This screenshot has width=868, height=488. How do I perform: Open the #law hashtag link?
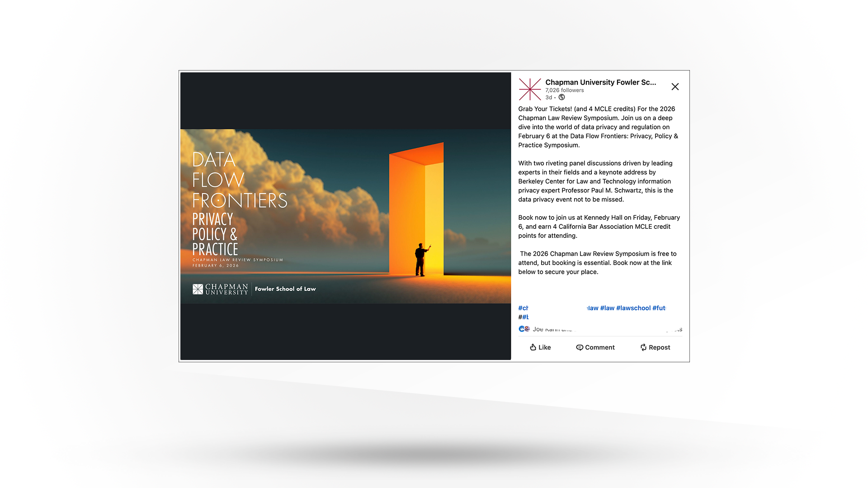pos(607,308)
